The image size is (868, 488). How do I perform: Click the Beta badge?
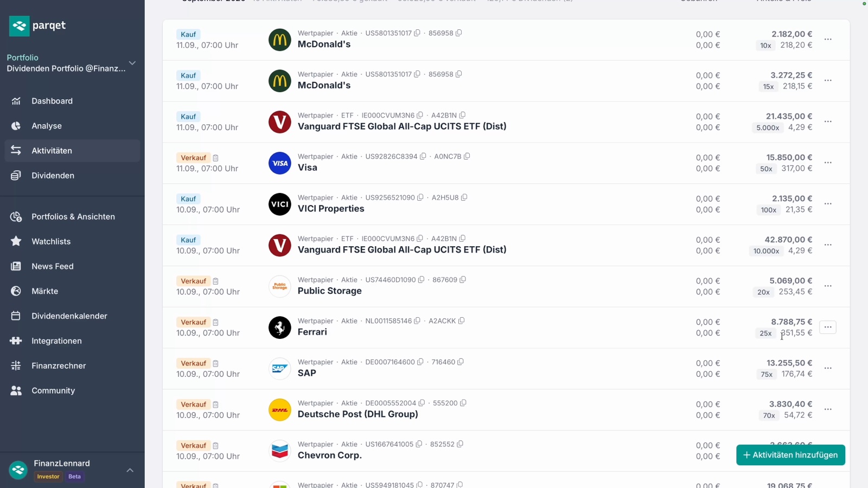74,477
